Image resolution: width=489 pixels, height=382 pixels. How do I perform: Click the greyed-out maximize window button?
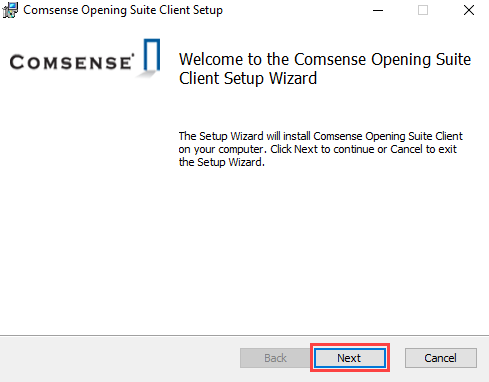tap(423, 10)
